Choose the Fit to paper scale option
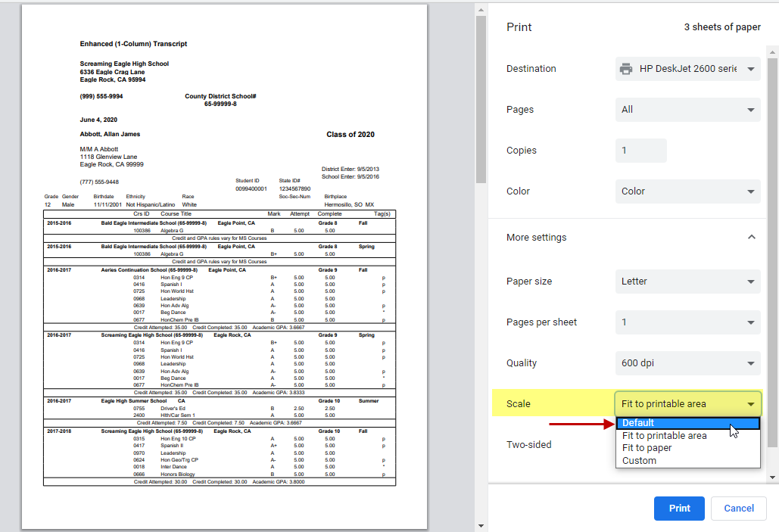The width and height of the screenshot is (779, 532). coord(685,448)
